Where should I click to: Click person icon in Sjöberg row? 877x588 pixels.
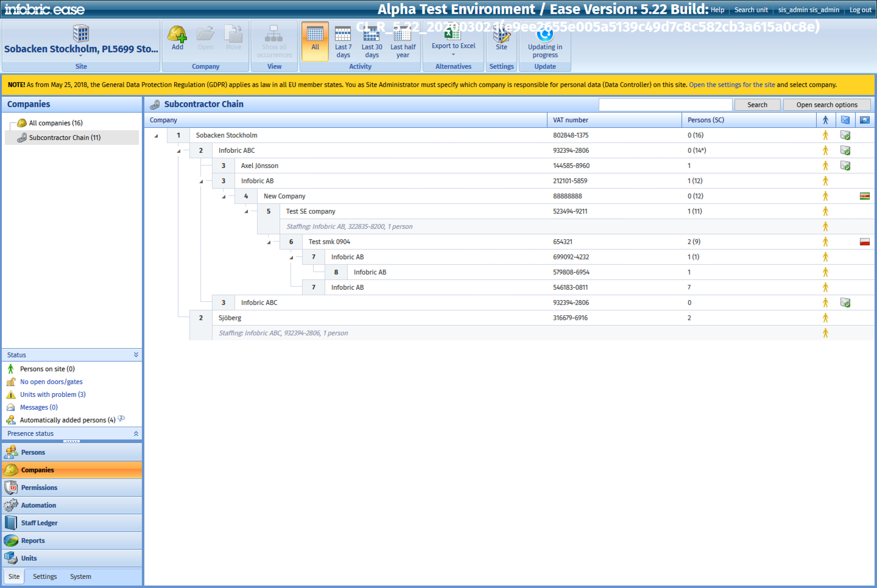pos(825,318)
